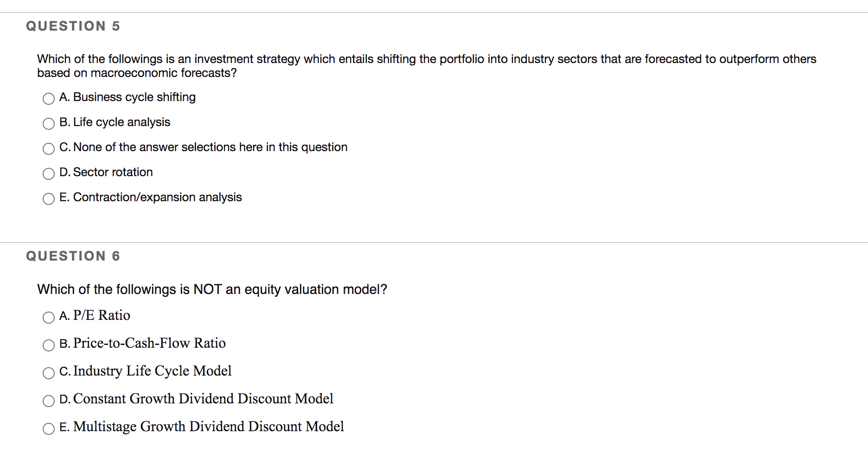Click the Contraction/expansion analysis label text
This screenshot has height=459, width=868.
point(157,197)
